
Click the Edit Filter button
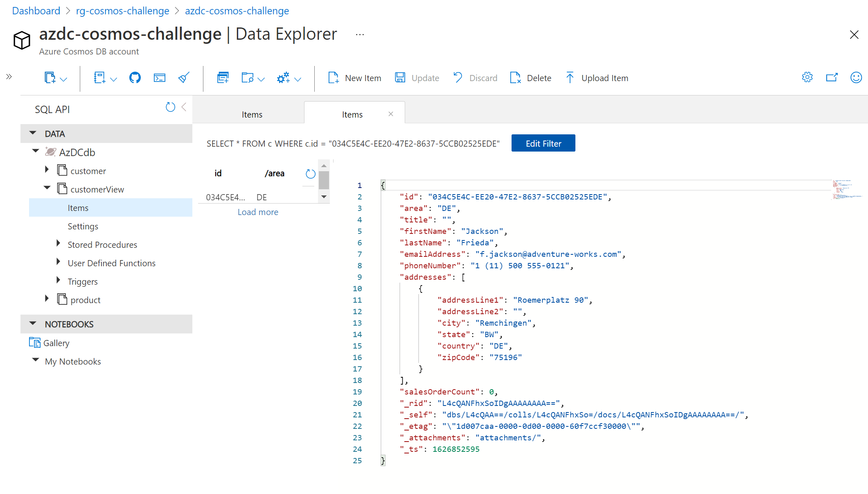(x=543, y=143)
